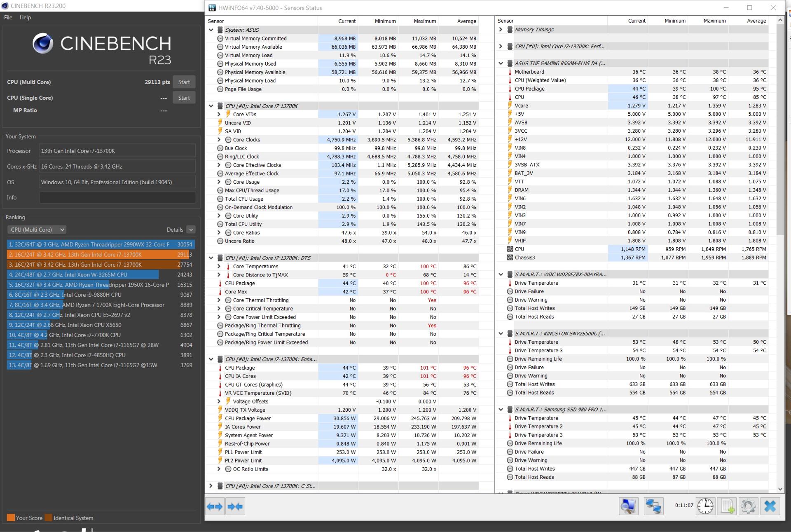Click the Virtual Memory Committed gauge icon
The height and width of the screenshot is (532, 791).
[220, 38]
